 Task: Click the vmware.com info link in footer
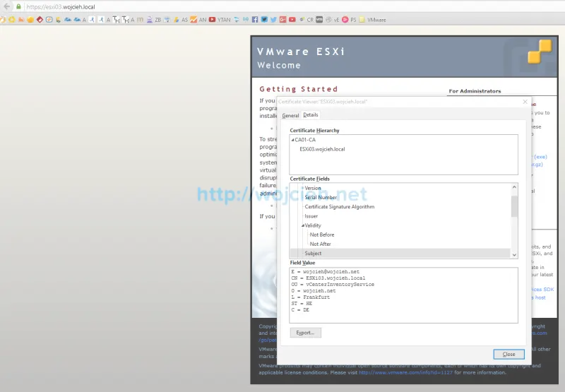click(405, 372)
